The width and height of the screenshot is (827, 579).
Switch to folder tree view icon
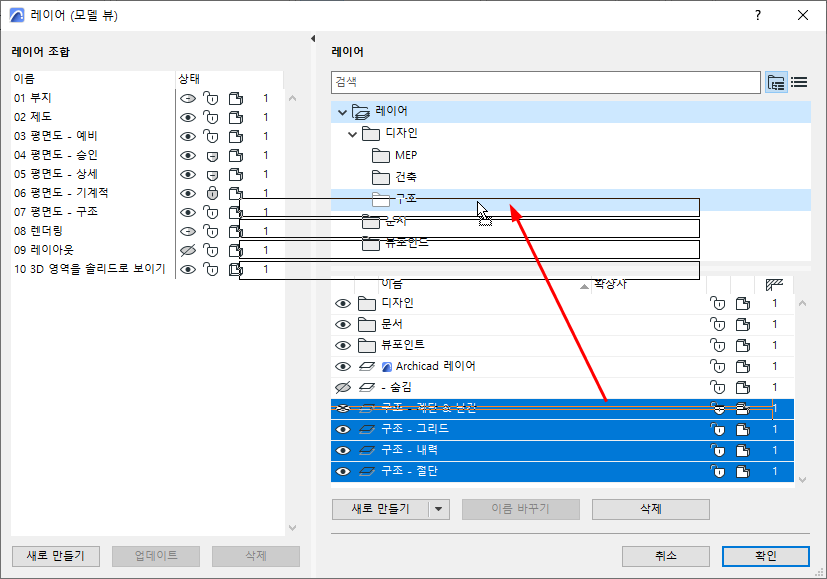tap(776, 82)
